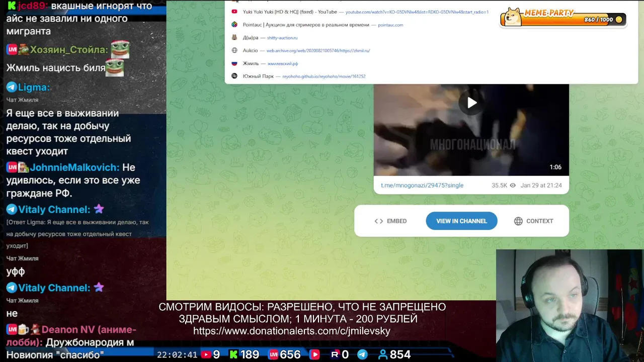Select the Д(ы)ра shitty-auction.ru suggestion

pos(431,38)
